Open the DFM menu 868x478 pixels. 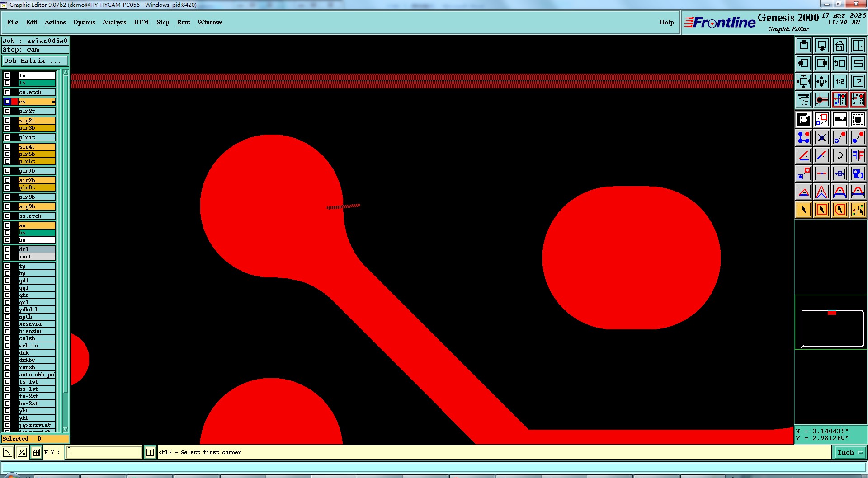click(142, 22)
